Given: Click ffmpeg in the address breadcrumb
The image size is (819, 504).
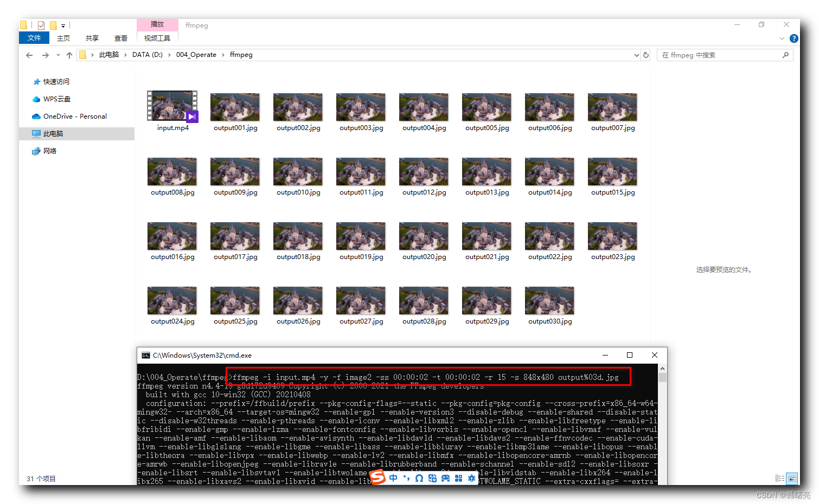Looking at the screenshot, I should 241,55.
